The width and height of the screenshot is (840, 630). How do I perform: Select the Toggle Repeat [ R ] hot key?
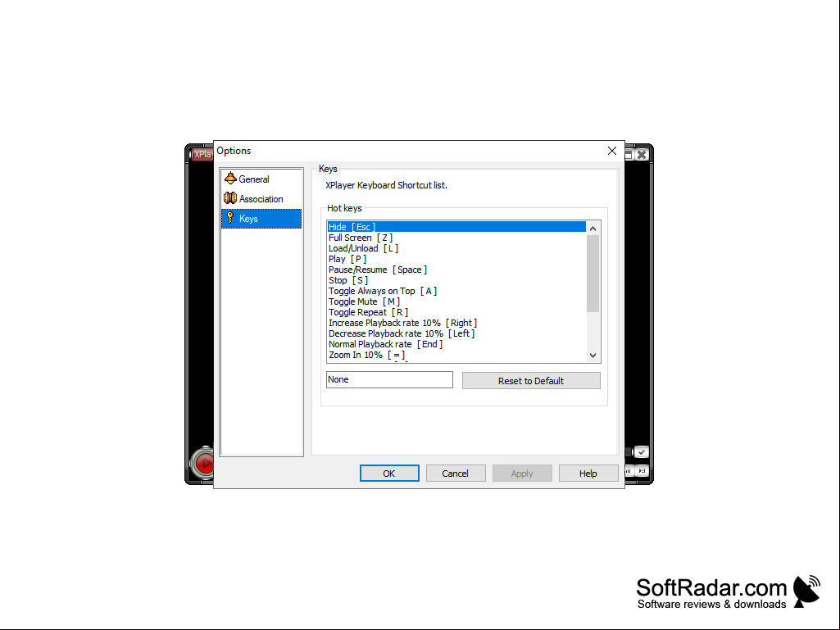(456, 312)
